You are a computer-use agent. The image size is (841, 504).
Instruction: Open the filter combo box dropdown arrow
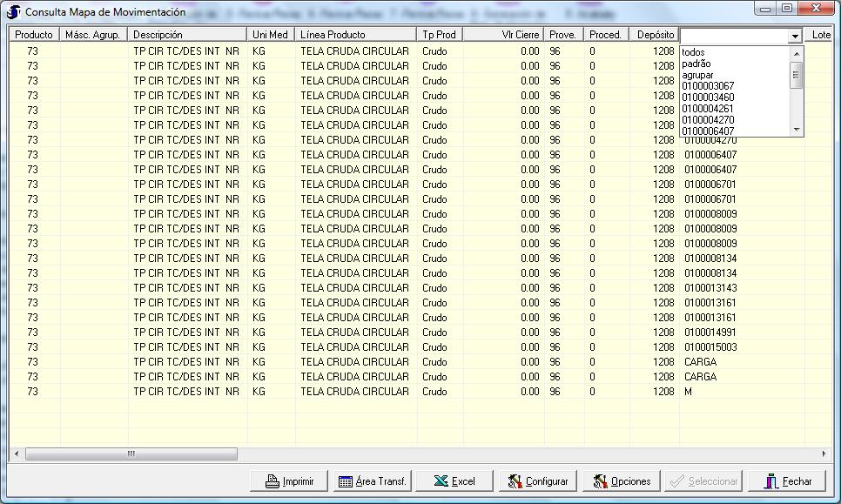[x=794, y=36]
